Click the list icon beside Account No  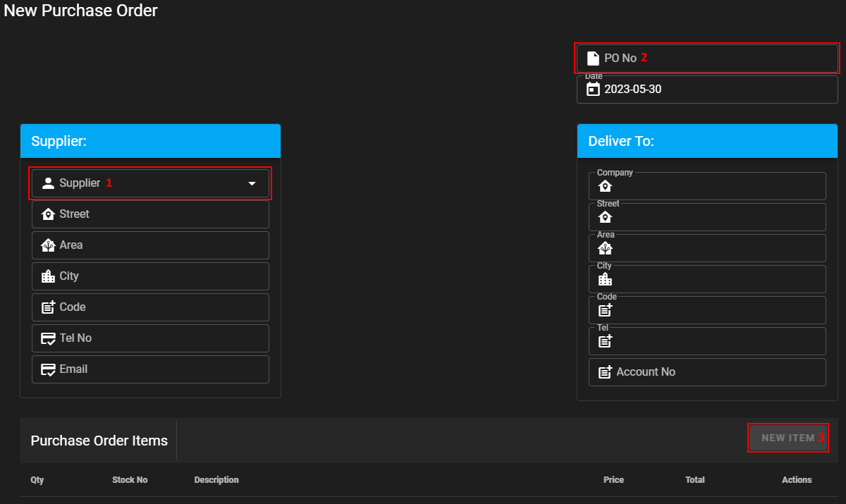tap(605, 372)
